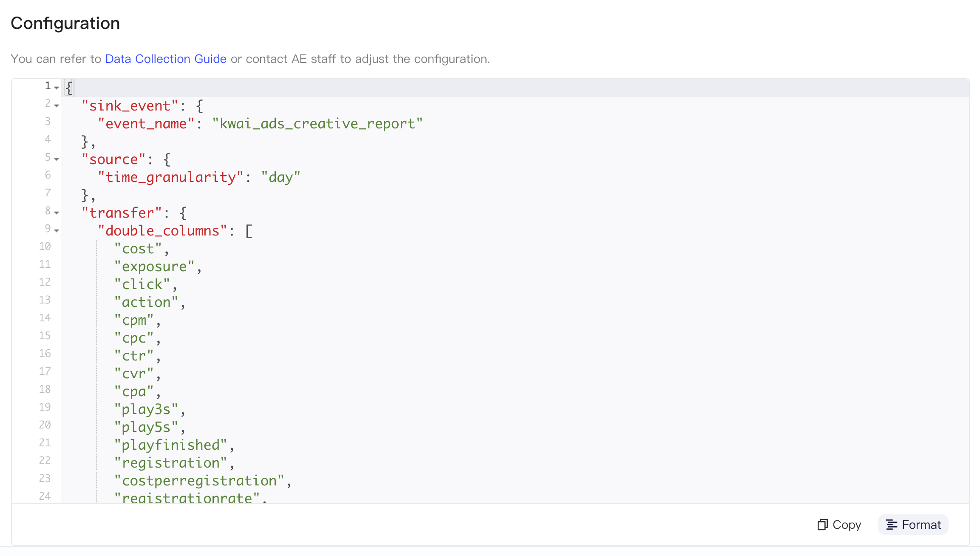980x556 pixels.
Task: Click the "source" key text
Action: click(113, 159)
